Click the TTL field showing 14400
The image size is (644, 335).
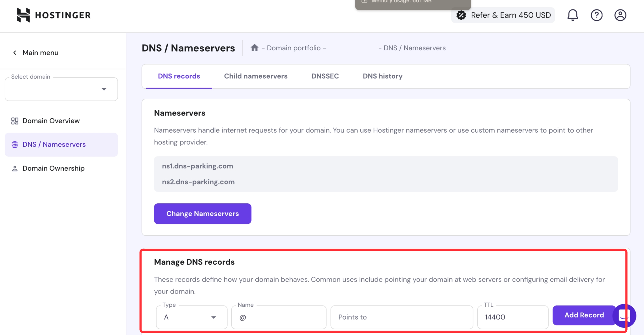(x=513, y=317)
